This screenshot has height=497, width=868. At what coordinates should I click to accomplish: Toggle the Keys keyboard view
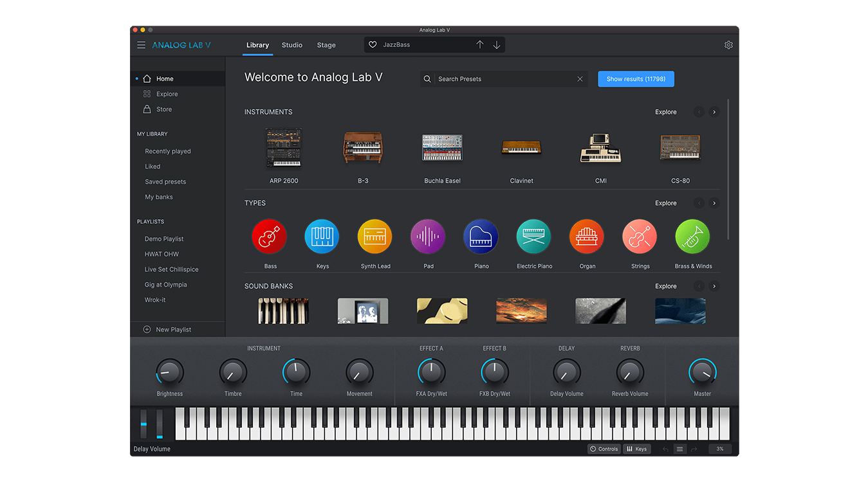click(636, 449)
